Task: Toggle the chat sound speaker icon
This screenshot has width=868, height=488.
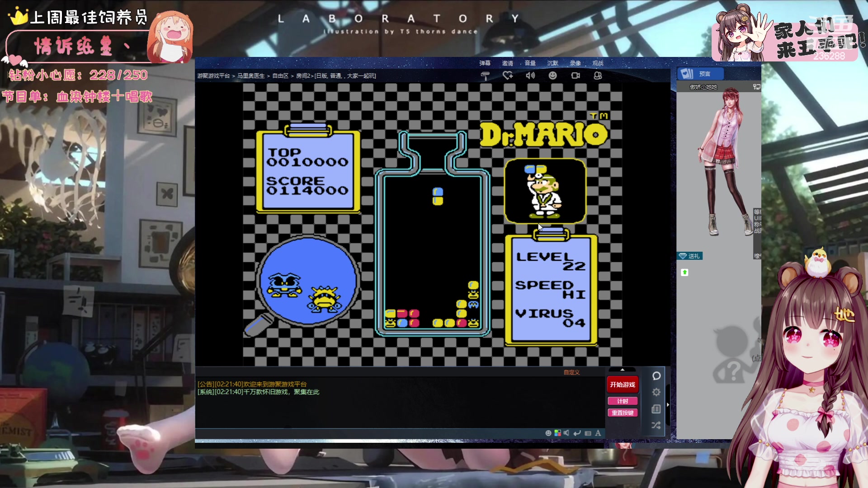Action: (566, 433)
